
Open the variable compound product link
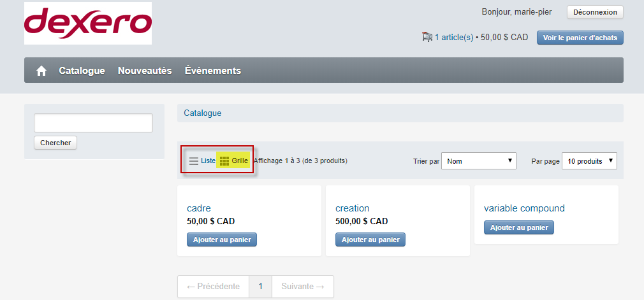point(524,208)
